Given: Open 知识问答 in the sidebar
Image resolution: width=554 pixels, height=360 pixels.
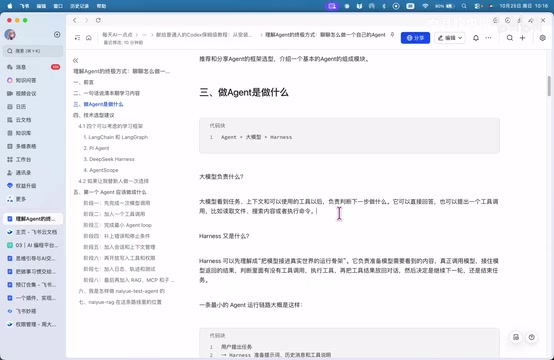Looking at the screenshot, I should point(33,80).
